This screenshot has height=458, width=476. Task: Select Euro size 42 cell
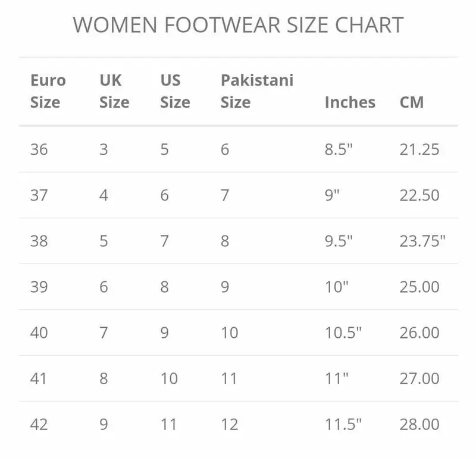39,424
